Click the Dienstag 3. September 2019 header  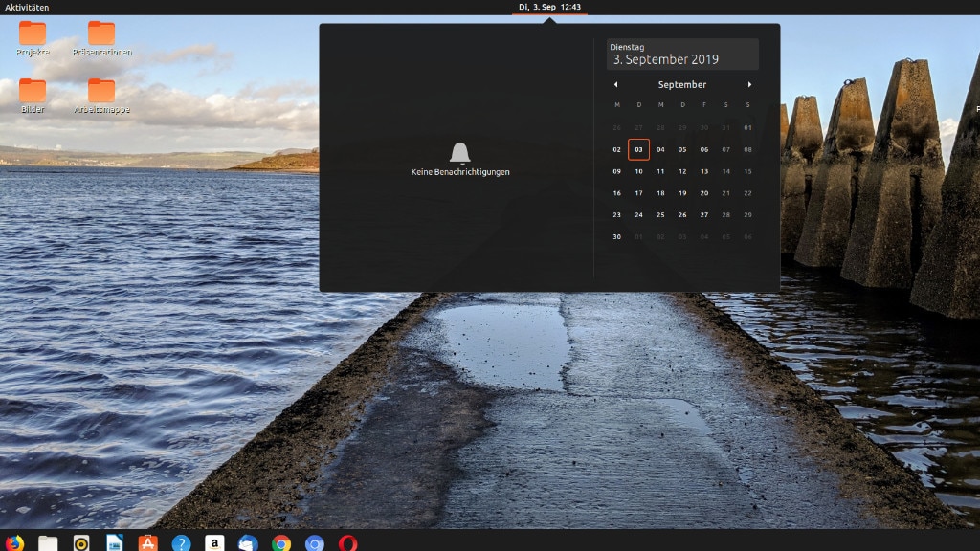click(681, 54)
